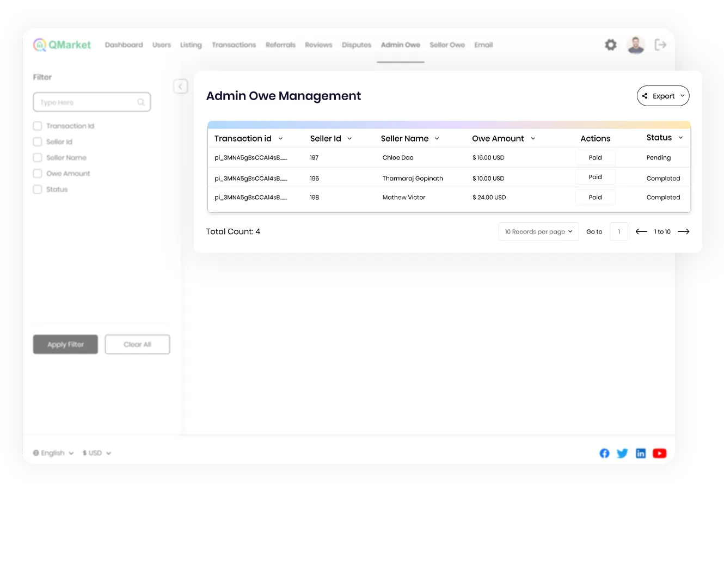This screenshot has width=724, height=588.
Task: Collapse the filter sidebar with arrow button
Action: (181, 87)
